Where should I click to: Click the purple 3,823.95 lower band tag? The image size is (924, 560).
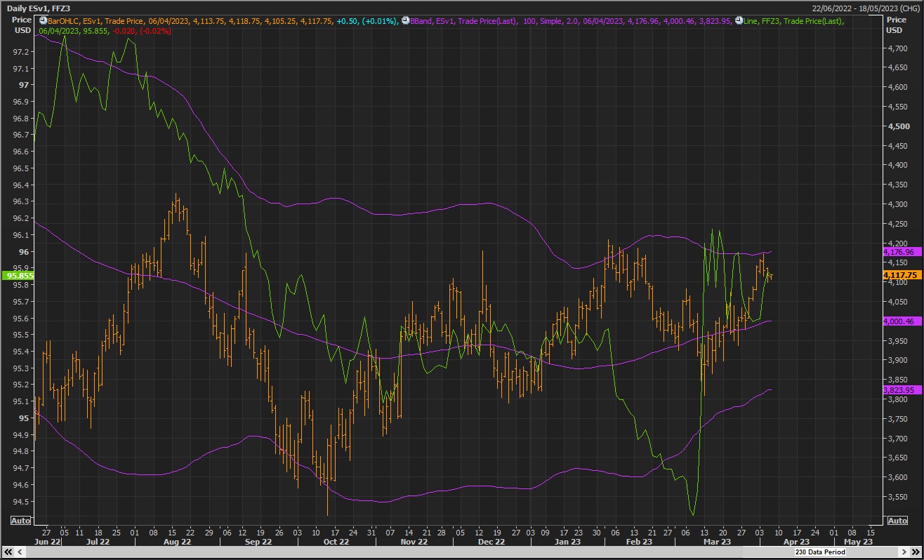coord(899,389)
